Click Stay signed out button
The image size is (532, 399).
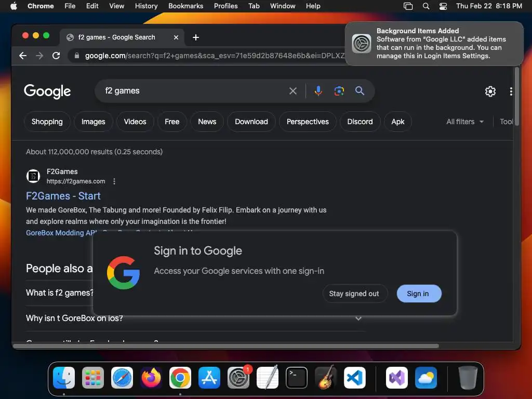pos(355,294)
